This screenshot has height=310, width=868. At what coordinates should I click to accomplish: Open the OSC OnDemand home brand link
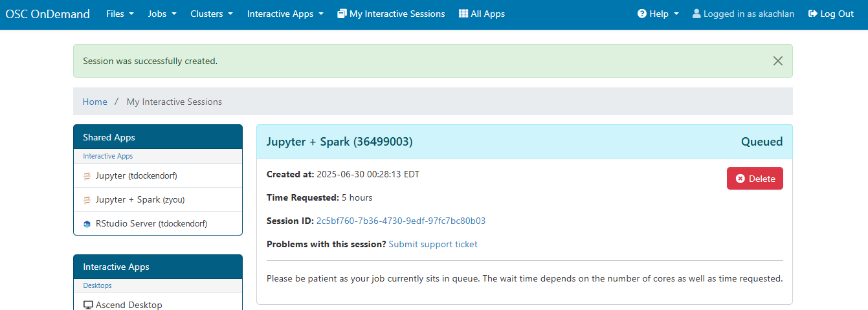(x=48, y=14)
